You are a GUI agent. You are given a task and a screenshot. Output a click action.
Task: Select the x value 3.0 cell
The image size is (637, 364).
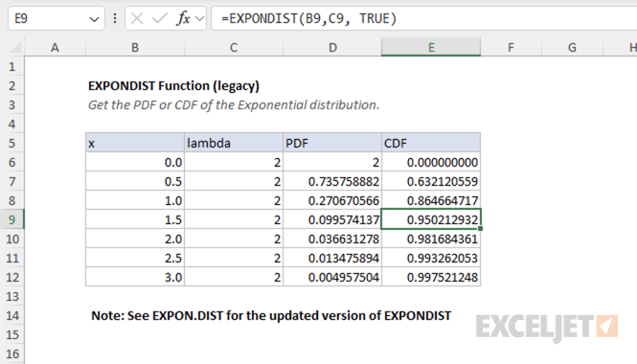(135, 277)
